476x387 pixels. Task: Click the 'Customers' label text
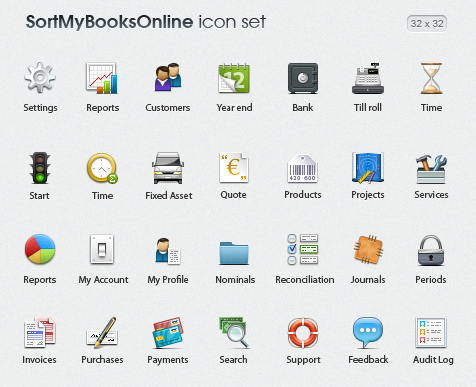168,108
